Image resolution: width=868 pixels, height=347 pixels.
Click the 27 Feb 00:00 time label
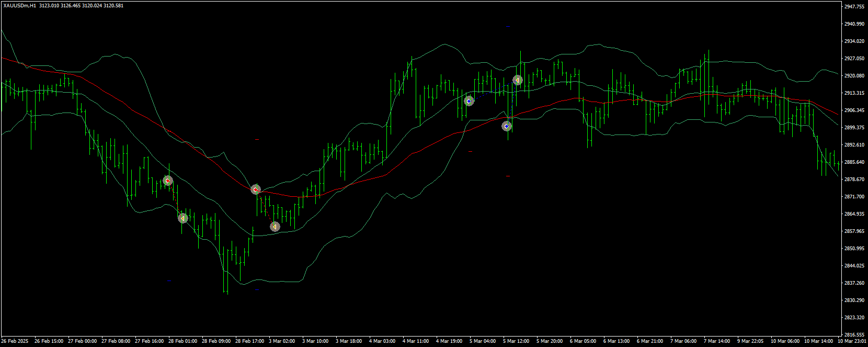82,341
